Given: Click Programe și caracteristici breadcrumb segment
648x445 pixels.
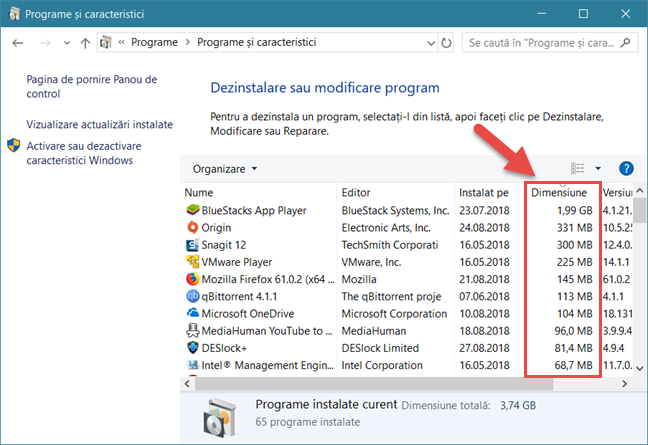Looking at the screenshot, I should (x=257, y=42).
